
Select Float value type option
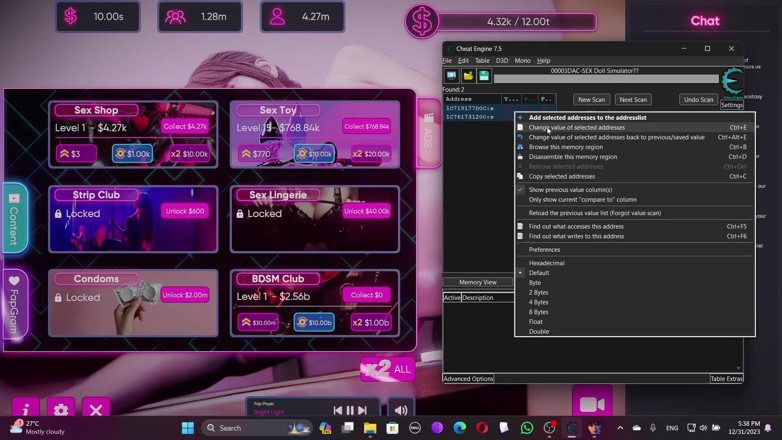click(x=634, y=322)
